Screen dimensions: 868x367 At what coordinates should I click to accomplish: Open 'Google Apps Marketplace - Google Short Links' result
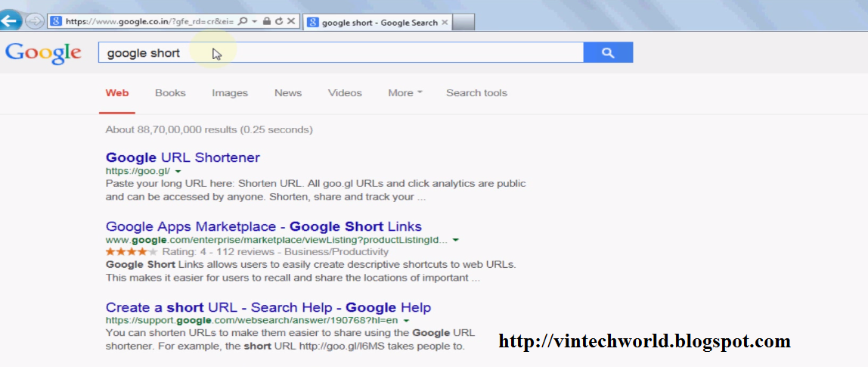click(263, 226)
